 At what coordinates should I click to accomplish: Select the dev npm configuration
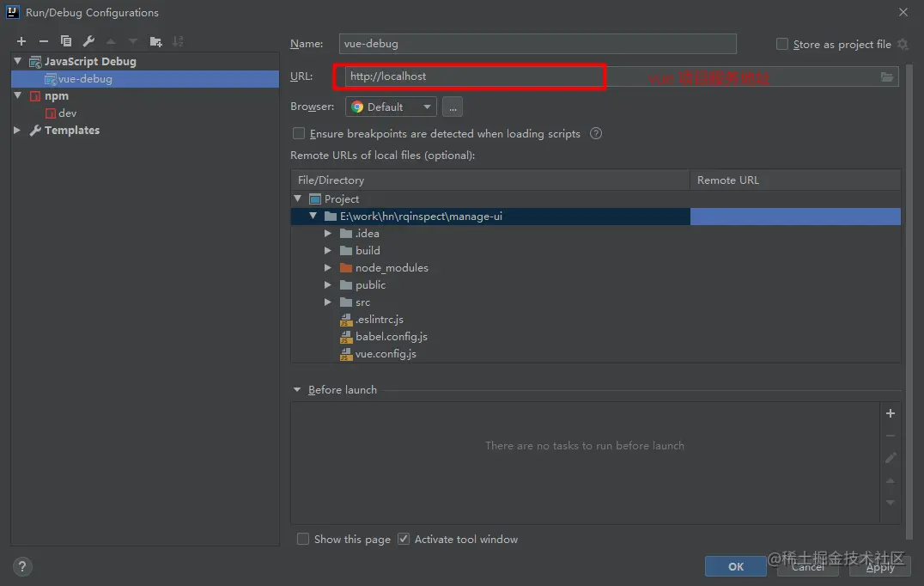tap(145, 113)
